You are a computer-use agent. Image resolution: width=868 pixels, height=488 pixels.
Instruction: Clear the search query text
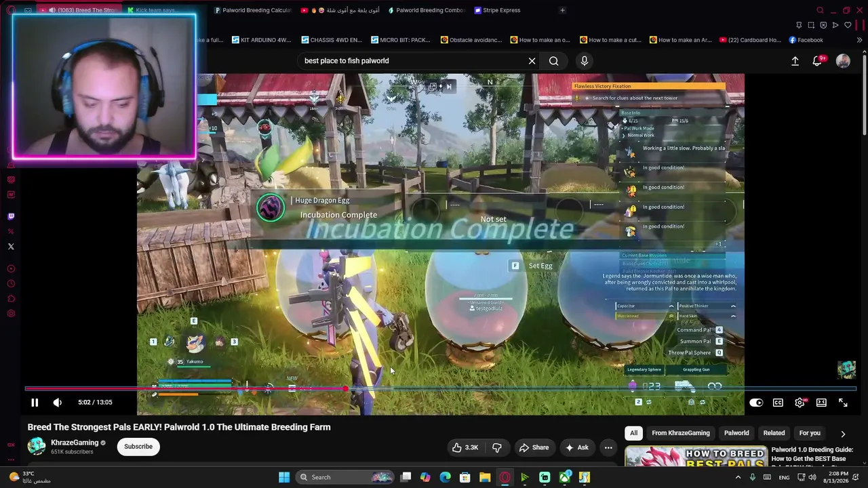pyautogui.click(x=532, y=61)
